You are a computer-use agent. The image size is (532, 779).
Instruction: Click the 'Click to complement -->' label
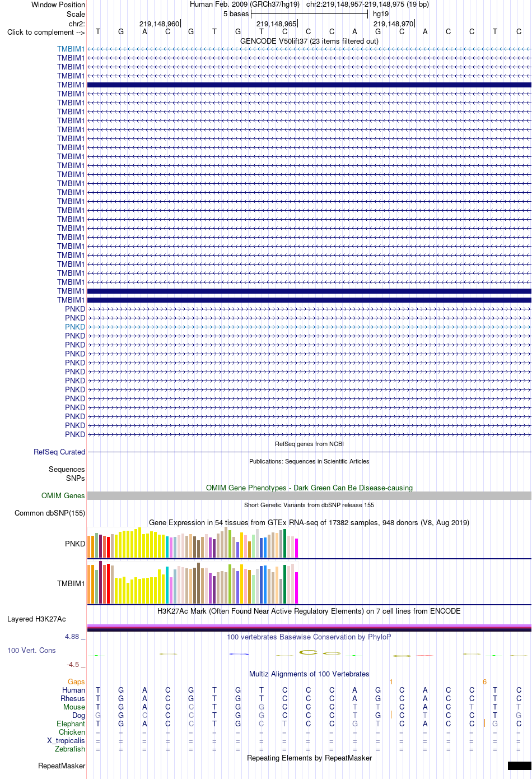(46, 32)
